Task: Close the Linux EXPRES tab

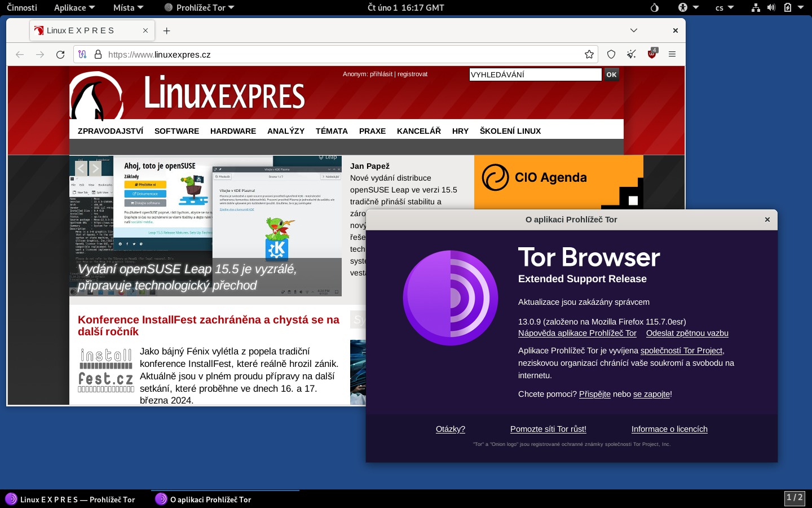Action: pos(145,30)
